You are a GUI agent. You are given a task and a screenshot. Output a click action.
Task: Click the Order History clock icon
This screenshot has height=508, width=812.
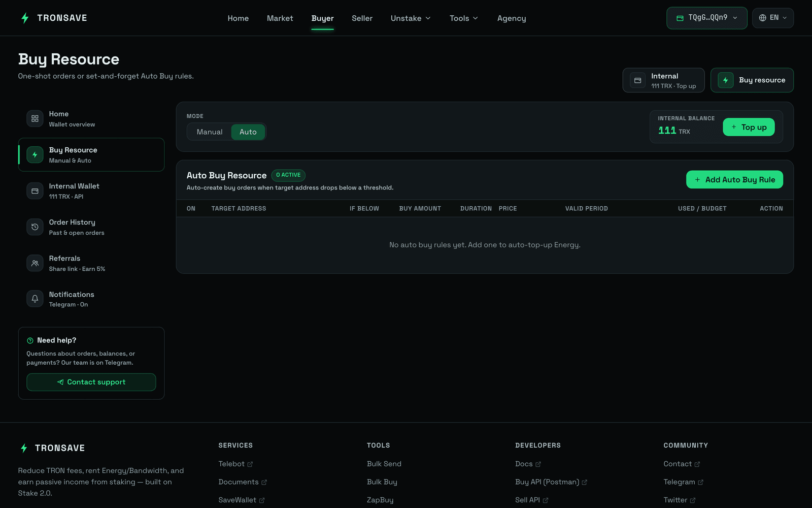point(35,227)
